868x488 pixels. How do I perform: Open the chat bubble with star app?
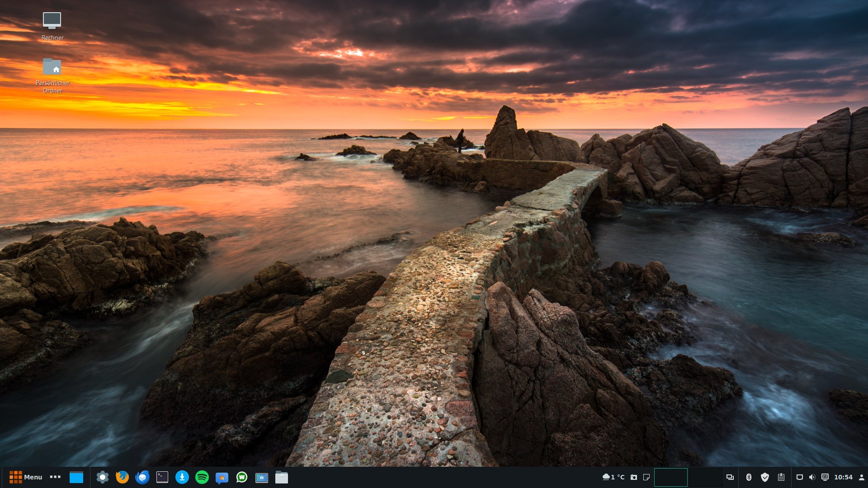pyautogui.click(x=222, y=478)
